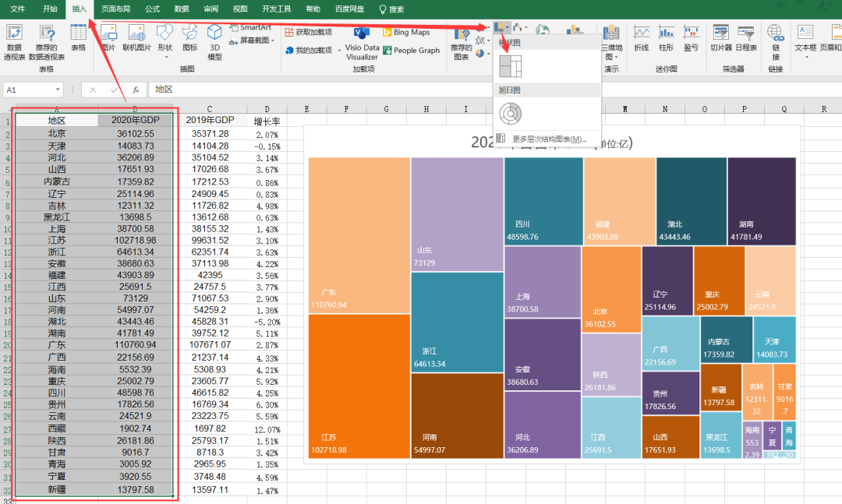The image size is (842, 504).
Task: Switch to the 公式 (Formulas) tab
Action: point(152,9)
